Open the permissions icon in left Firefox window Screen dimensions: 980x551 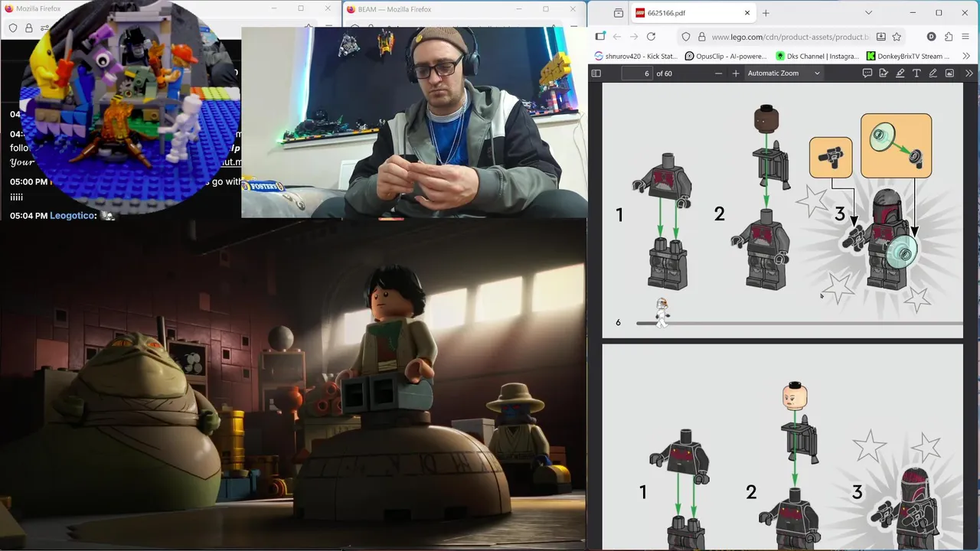tap(44, 28)
